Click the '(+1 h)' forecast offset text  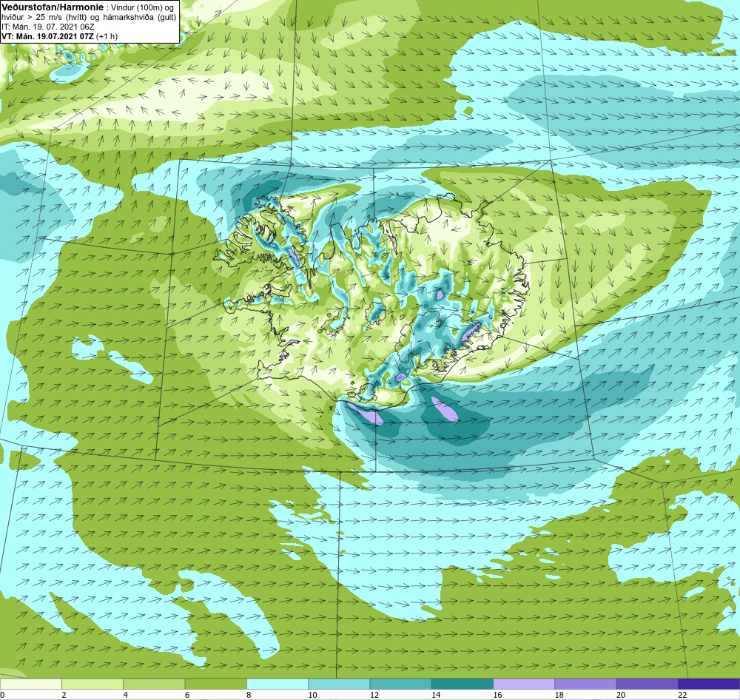coord(107,36)
